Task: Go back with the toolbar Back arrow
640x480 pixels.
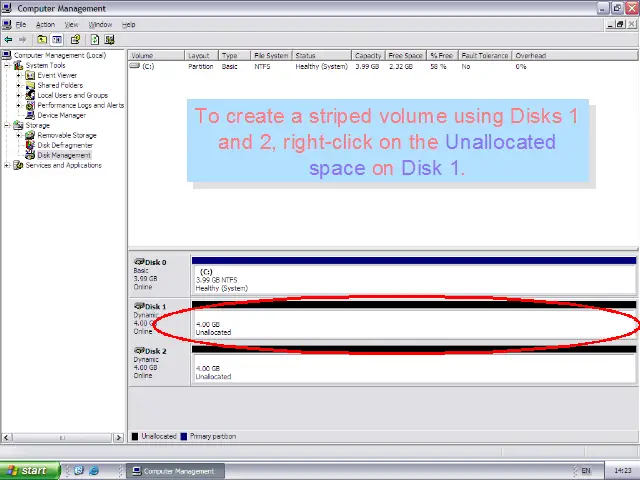Action: [x=8, y=40]
